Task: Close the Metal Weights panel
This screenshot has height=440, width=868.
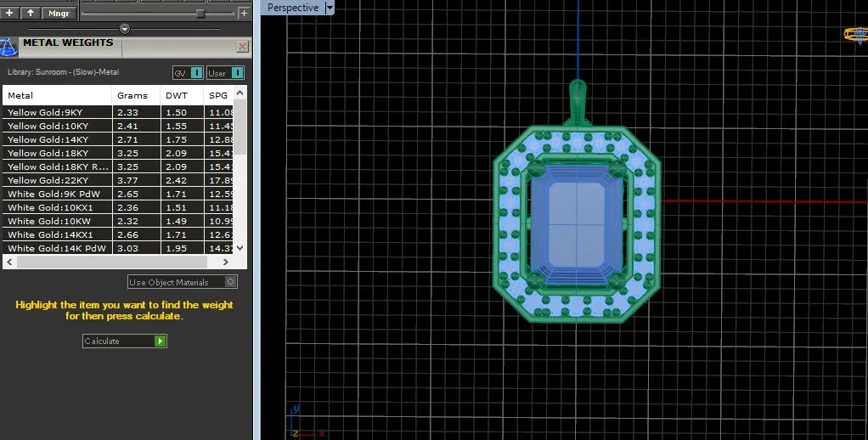Action: [242, 47]
